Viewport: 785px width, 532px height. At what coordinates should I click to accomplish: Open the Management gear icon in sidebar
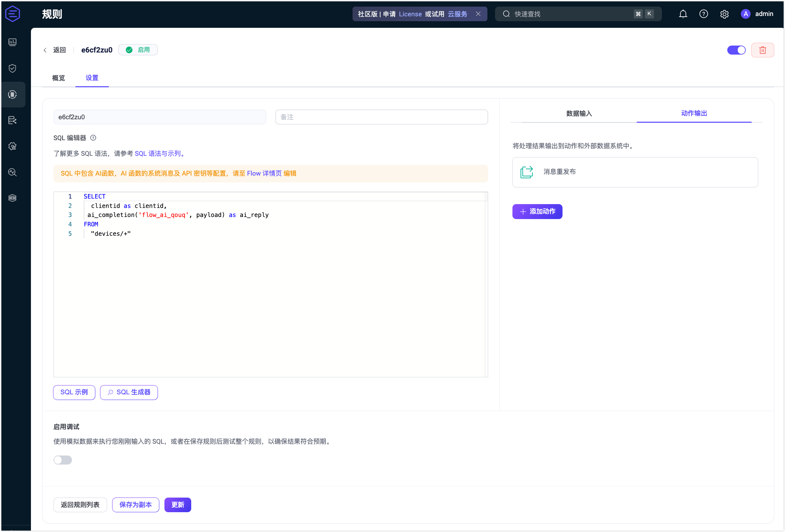[13, 146]
